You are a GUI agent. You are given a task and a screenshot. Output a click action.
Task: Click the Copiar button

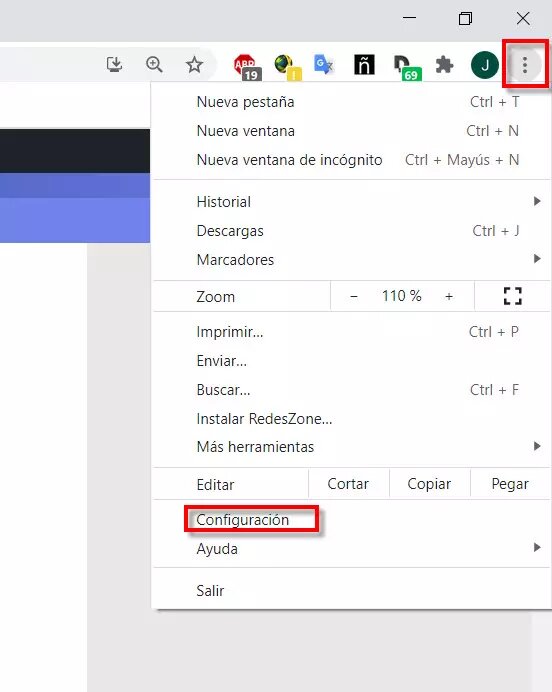(429, 484)
